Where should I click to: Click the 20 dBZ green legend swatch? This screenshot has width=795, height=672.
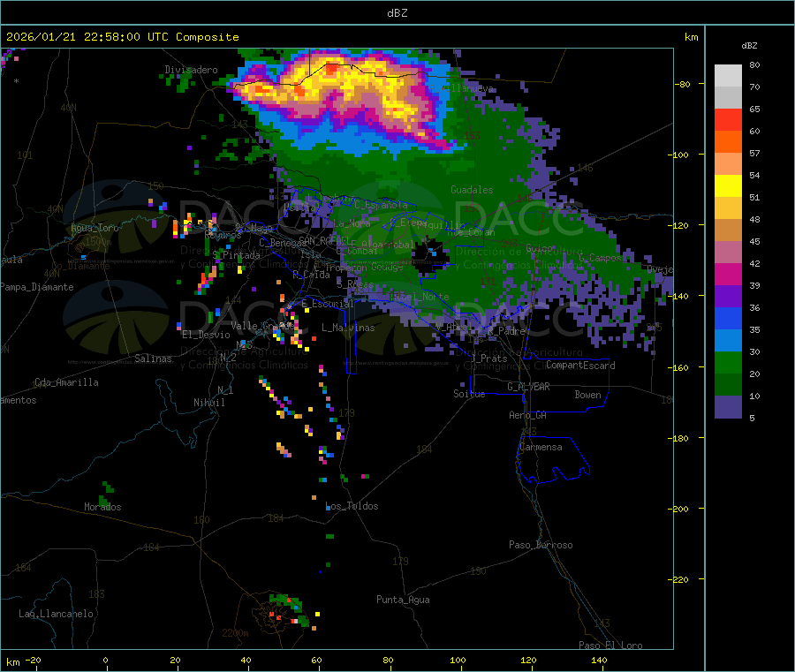(x=728, y=385)
